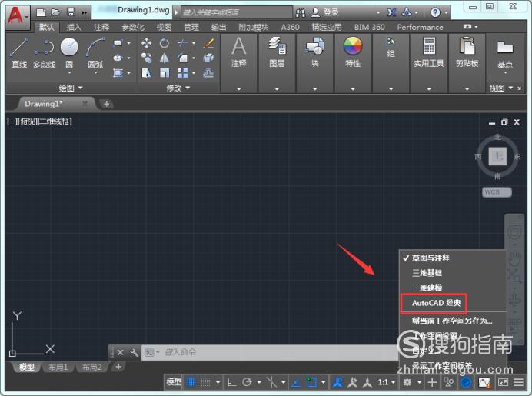
Task: Open the Group (组) panel
Action: (391, 48)
